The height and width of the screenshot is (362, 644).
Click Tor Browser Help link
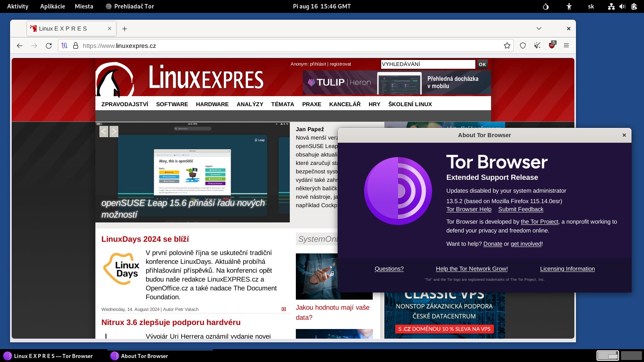point(469,209)
